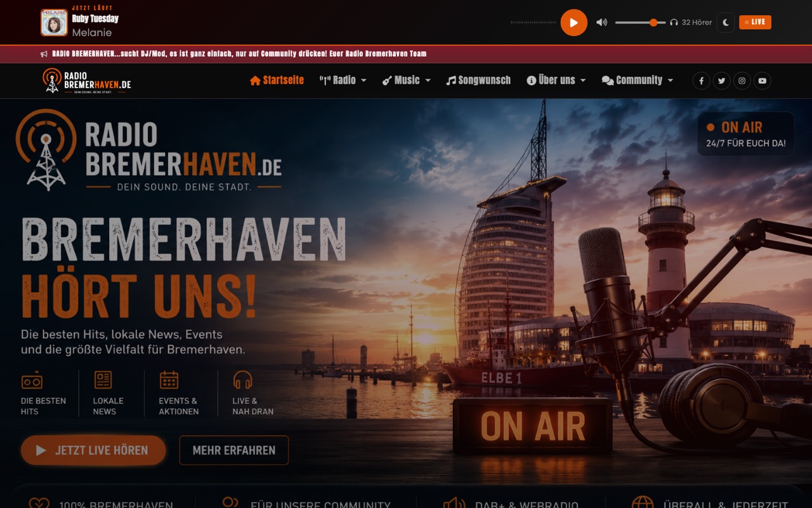
Task: Adjust the volume slider in the player
Action: click(640, 22)
